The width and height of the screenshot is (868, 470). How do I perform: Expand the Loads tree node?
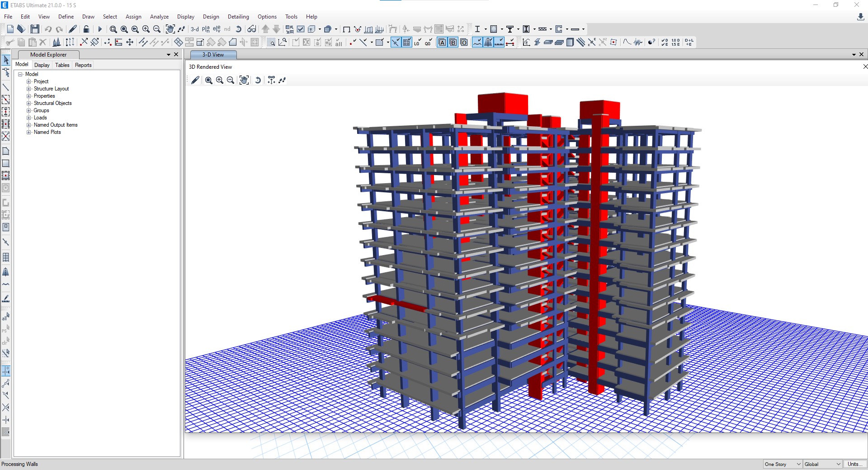(29, 118)
